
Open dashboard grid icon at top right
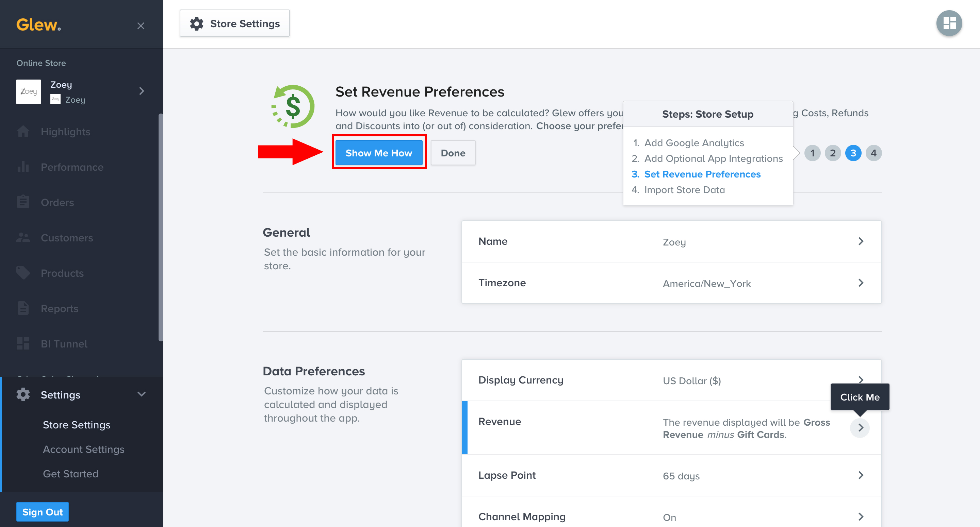click(949, 23)
